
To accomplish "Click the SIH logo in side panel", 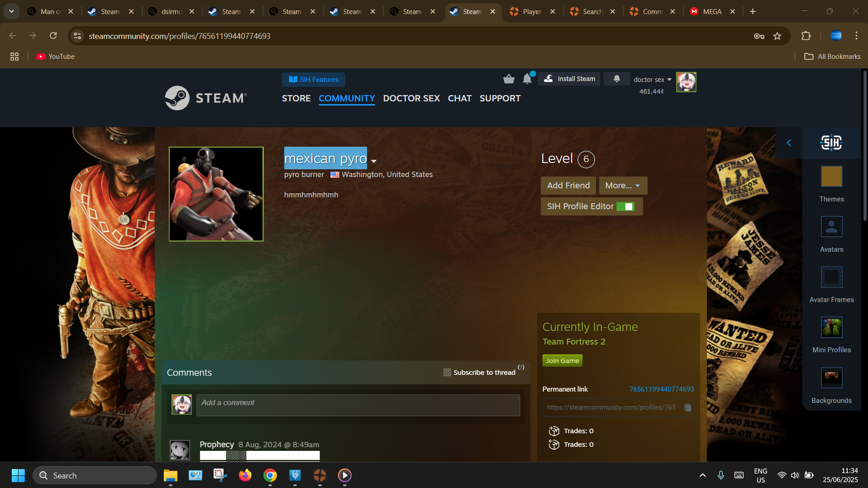I will (831, 143).
